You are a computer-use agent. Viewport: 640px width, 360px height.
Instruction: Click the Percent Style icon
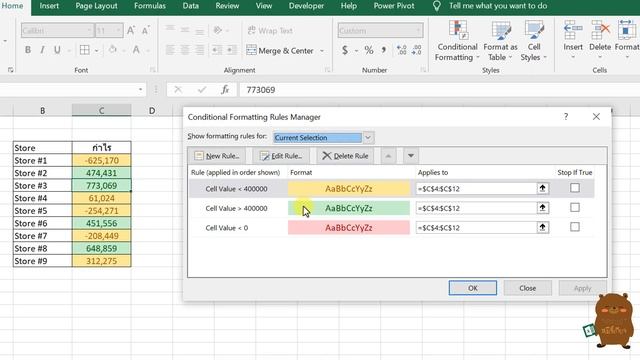point(369,50)
